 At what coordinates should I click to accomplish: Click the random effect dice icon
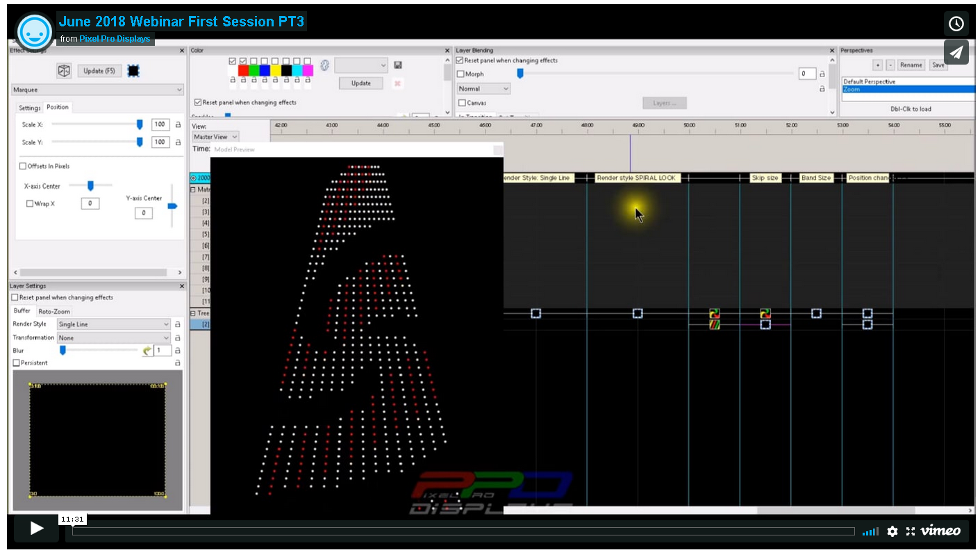(64, 71)
